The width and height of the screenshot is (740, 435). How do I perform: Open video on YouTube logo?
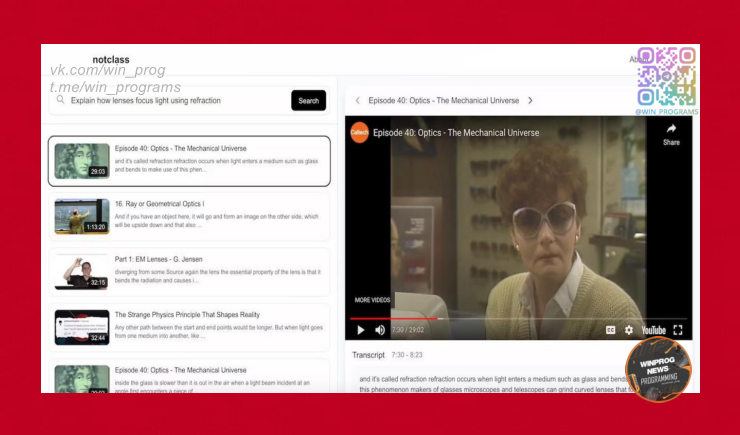point(653,330)
